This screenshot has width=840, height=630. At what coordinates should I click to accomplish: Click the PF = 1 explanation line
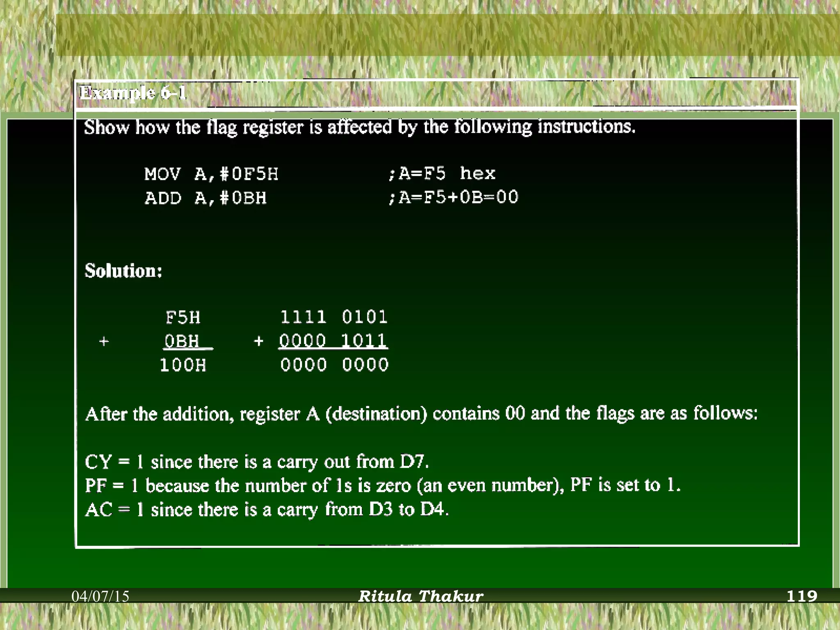(382, 486)
